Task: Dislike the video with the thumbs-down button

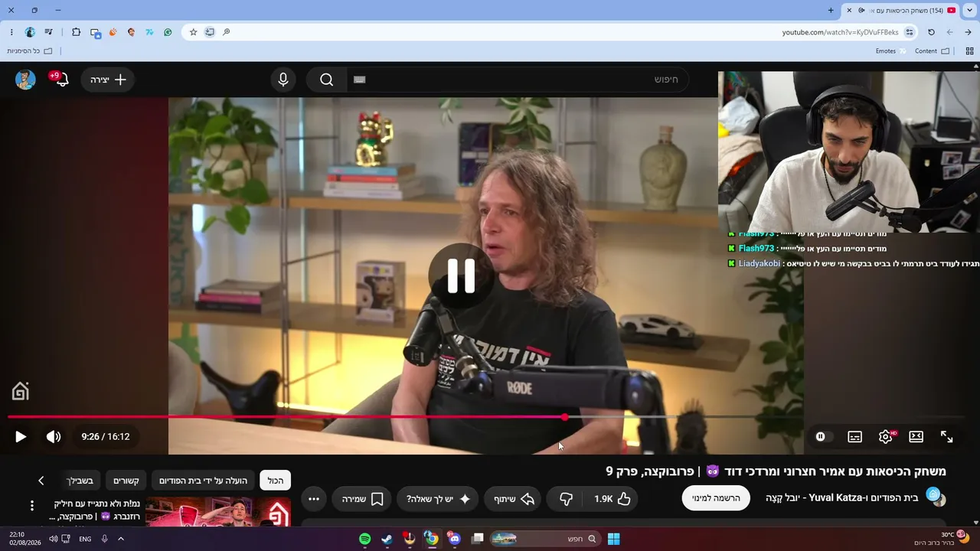Action: point(566,499)
